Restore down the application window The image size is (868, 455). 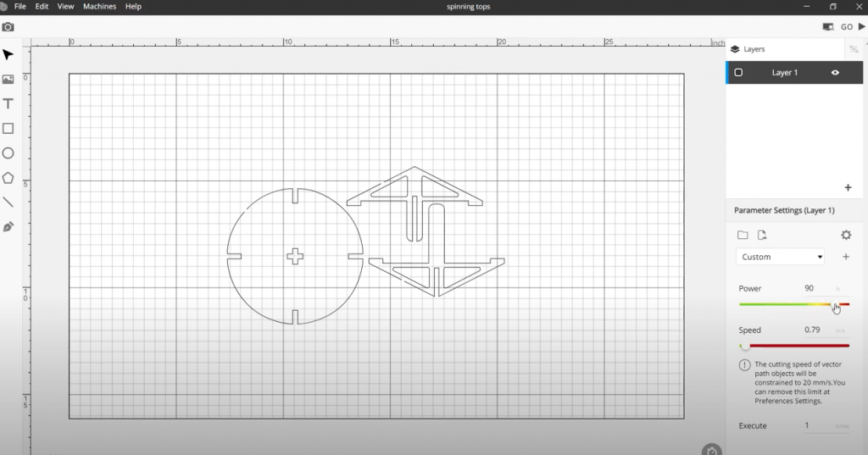(832, 7)
